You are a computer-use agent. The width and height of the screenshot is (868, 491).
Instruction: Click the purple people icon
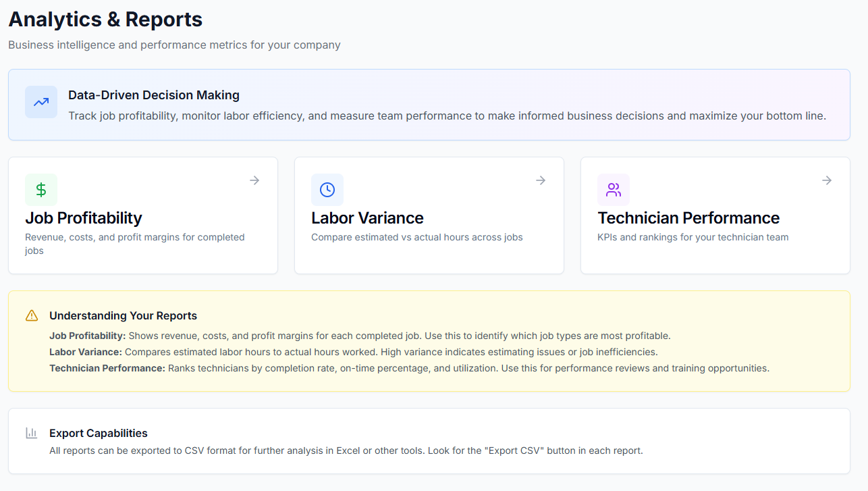click(614, 190)
